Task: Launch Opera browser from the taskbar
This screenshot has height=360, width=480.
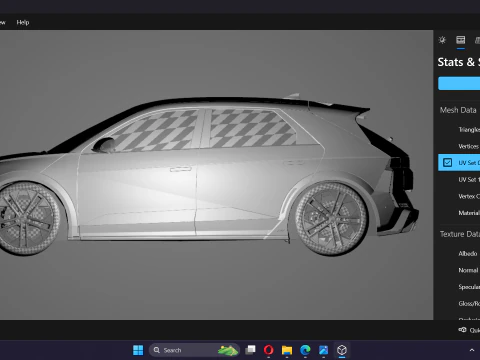Action: pyautogui.click(x=269, y=350)
